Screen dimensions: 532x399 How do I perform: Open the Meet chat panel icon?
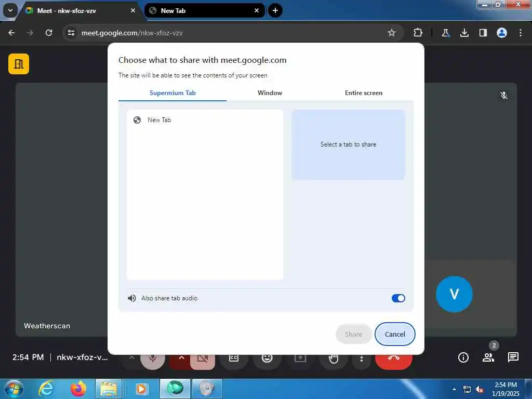click(x=513, y=357)
